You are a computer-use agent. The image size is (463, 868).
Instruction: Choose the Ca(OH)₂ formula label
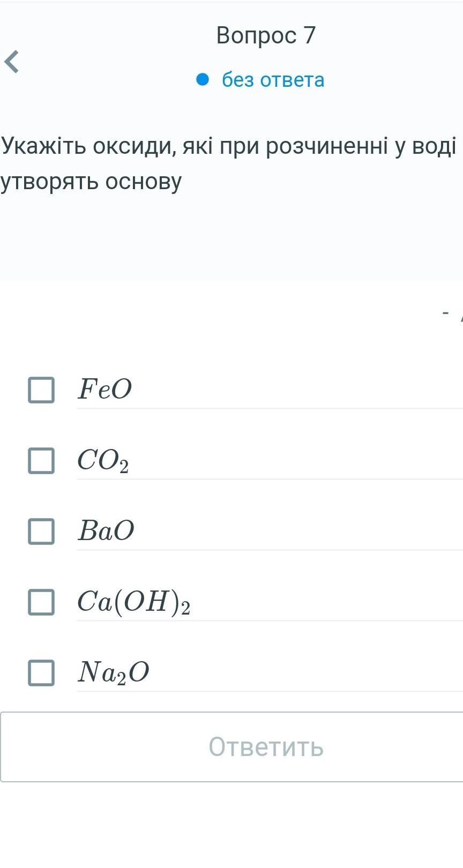[x=133, y=602]
